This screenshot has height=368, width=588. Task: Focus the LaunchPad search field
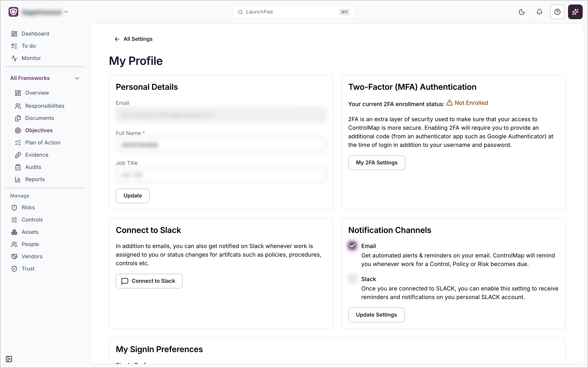(x=294, y=12)
